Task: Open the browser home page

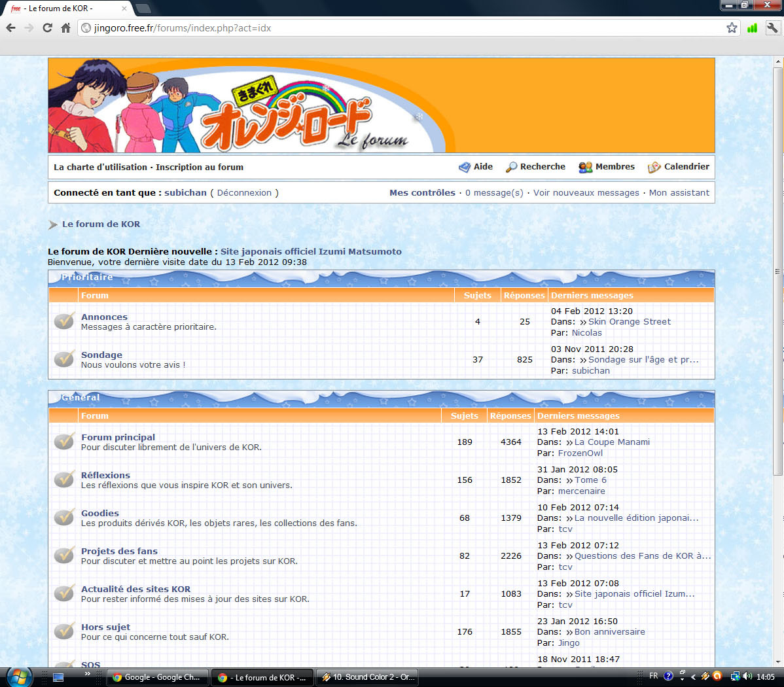Action: point(65,28)
